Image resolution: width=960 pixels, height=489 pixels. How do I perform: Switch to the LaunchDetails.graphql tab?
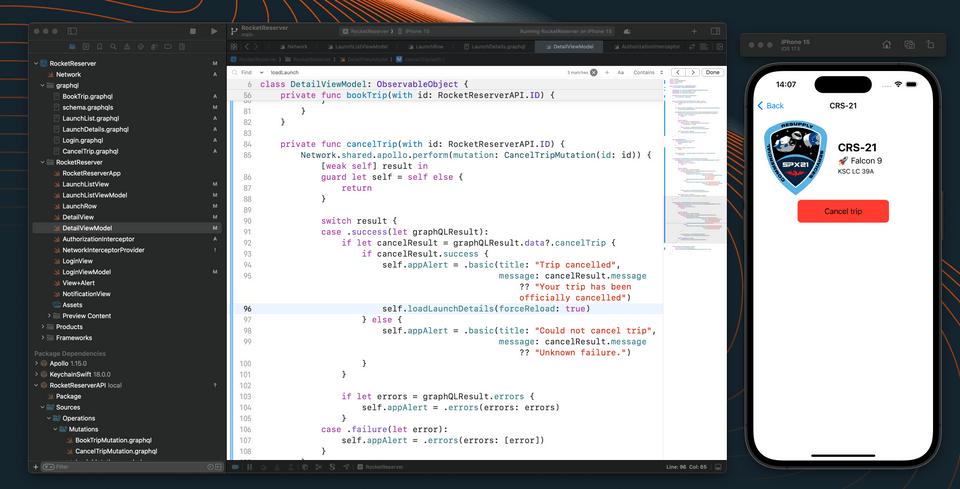493,47
